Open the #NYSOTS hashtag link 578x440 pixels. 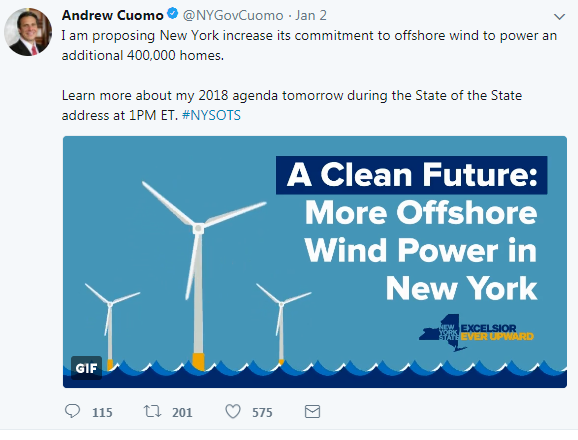(x=211, y=115)
